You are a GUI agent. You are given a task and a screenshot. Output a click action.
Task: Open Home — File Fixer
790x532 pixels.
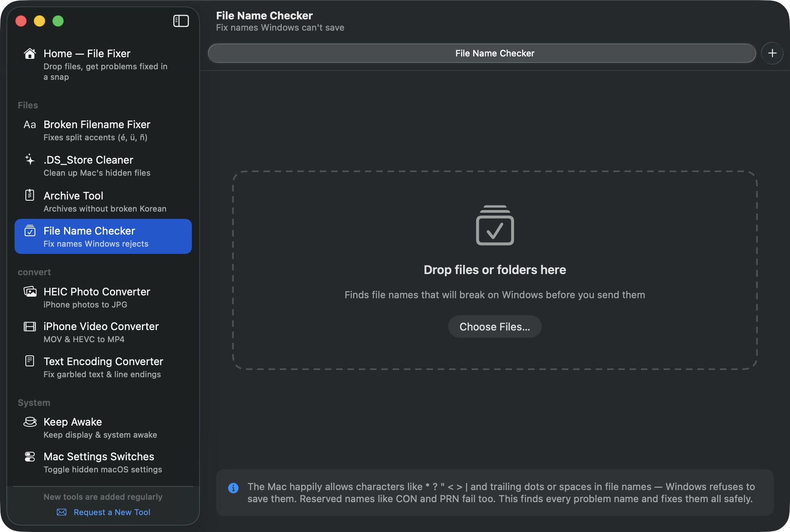click(x=103, y=64)
